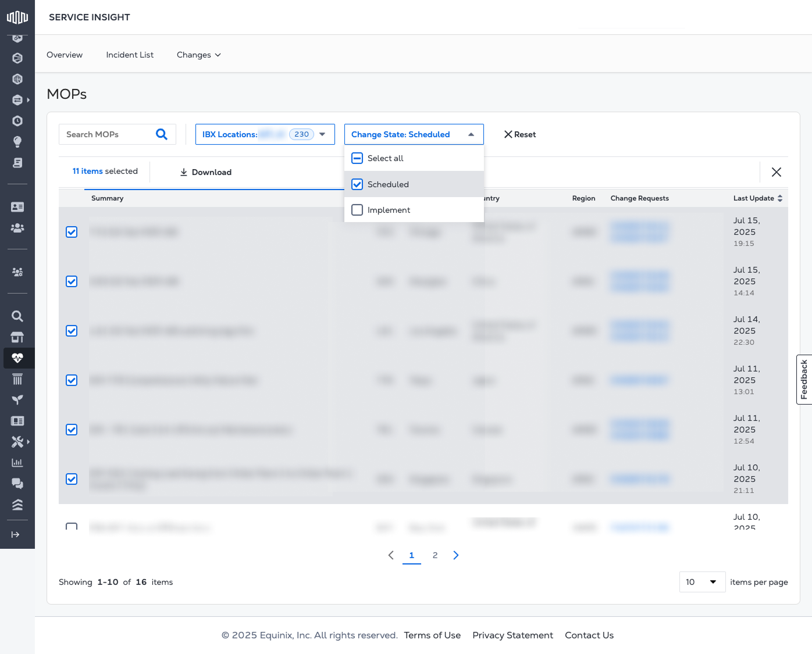Focus the Search MOPs input field
812x654 pixels.
point(107,134)
